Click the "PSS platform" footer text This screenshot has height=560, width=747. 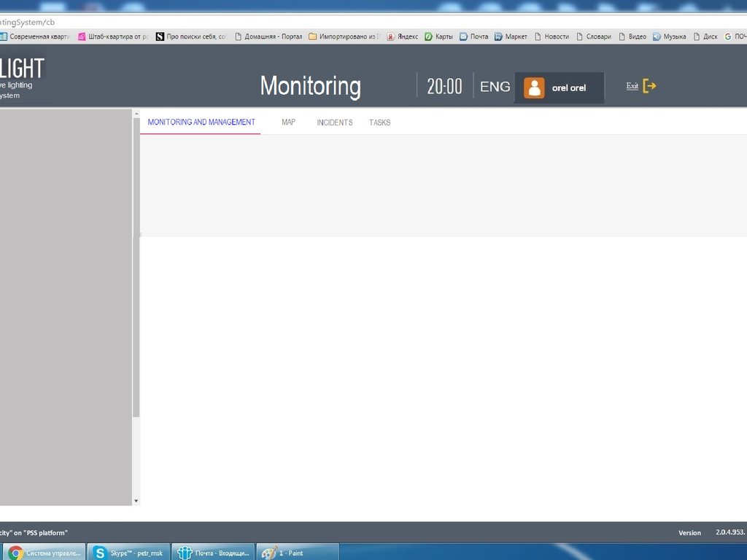pyautogui.click(x=45, y=533)
